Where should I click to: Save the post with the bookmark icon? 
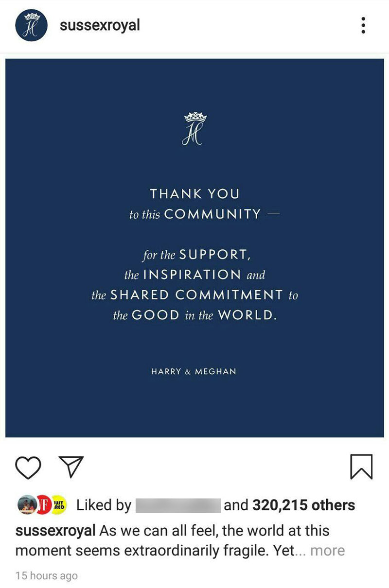coord(361,467)
